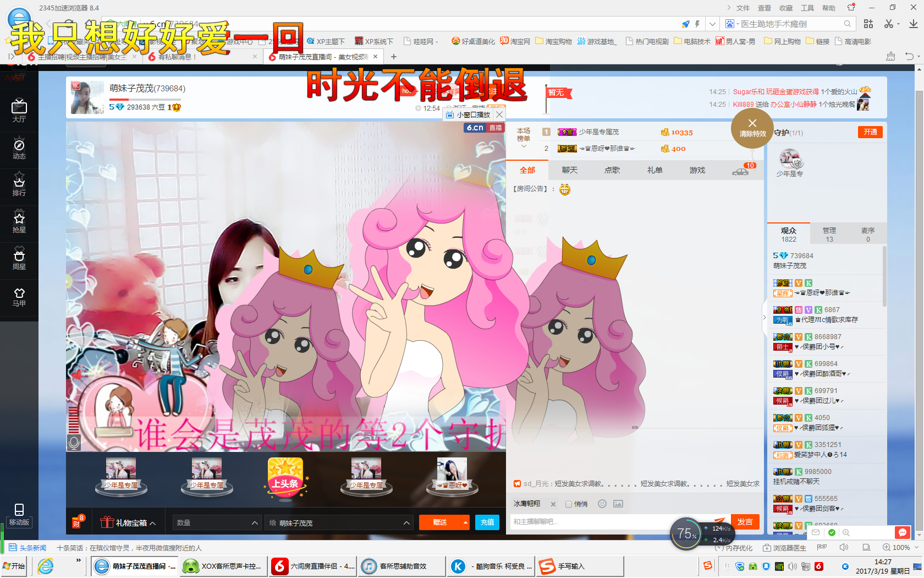This screenshot has height=578, width=924.
Task: Click the lightning speed-mode icon in address bar
Action: tap(697, 24)
